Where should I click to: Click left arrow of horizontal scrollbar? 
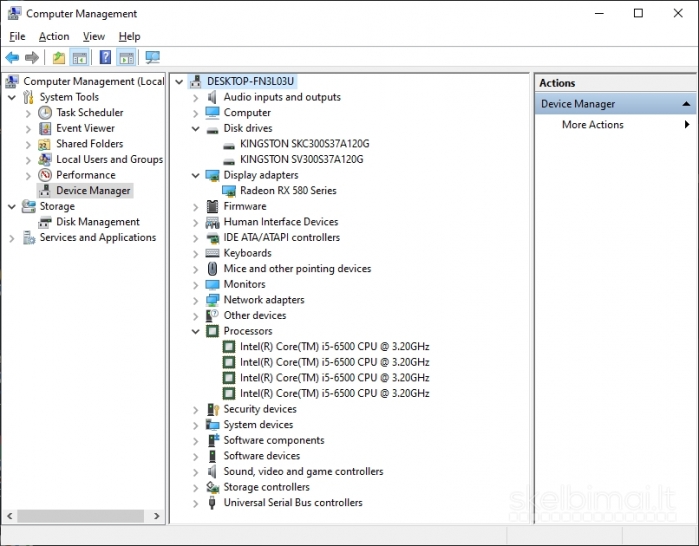click(9, 516)
